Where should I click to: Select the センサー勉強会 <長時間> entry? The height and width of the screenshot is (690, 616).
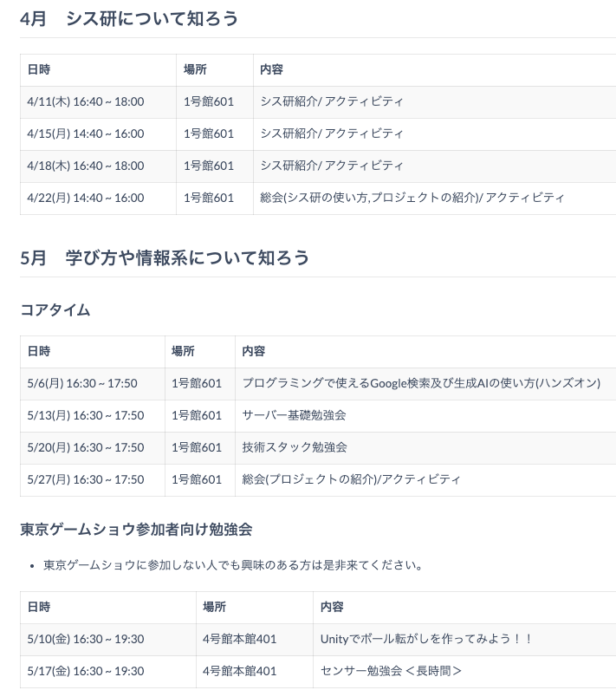(391, 671)
